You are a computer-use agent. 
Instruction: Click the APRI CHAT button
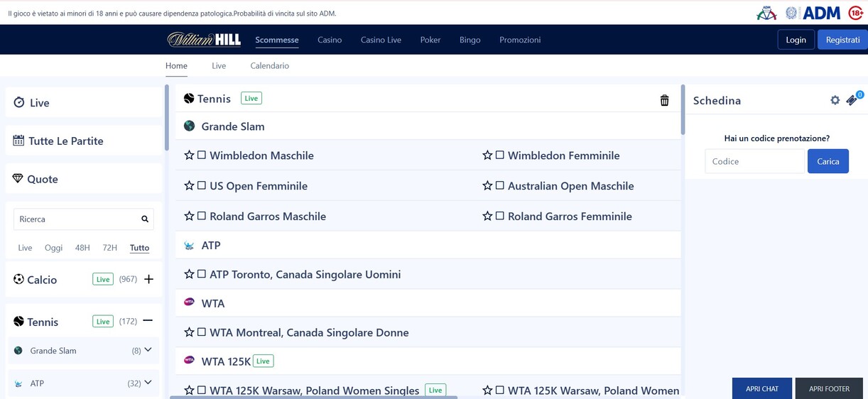click(x=762, y=388)
